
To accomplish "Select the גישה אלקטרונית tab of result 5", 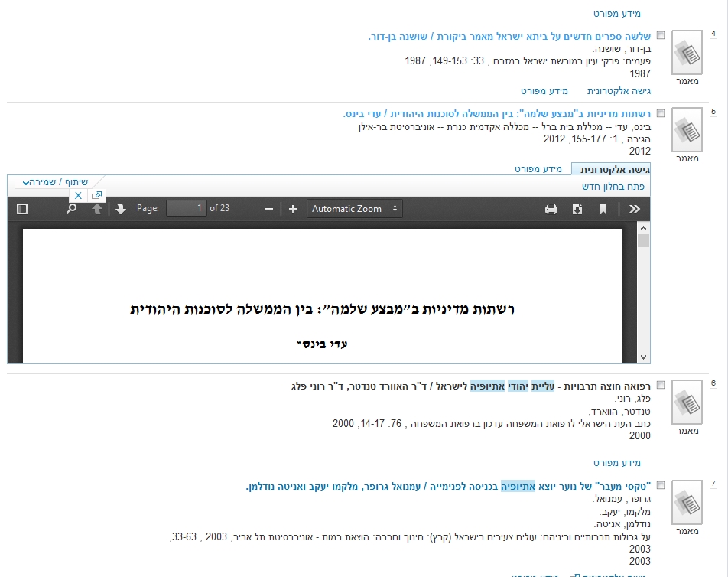I will (x=615, y=169).
